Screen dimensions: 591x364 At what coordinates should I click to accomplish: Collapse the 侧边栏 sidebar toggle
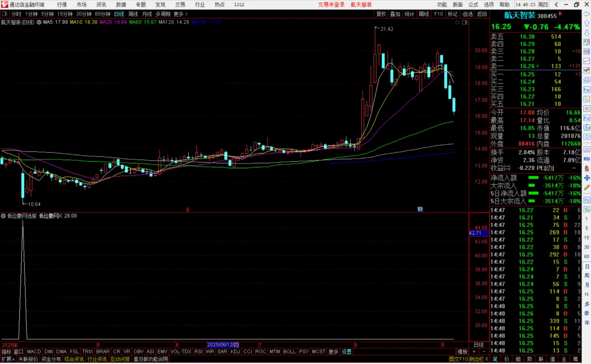(x=479, y=359)
